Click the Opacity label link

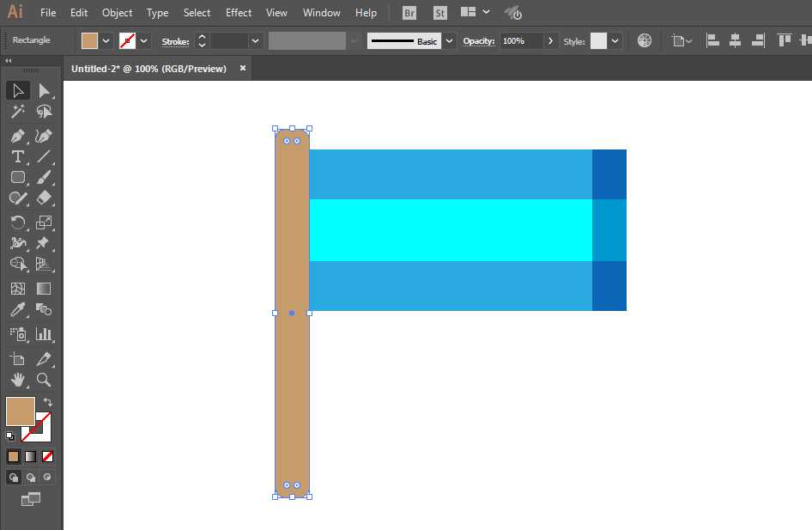coord(478,41)
